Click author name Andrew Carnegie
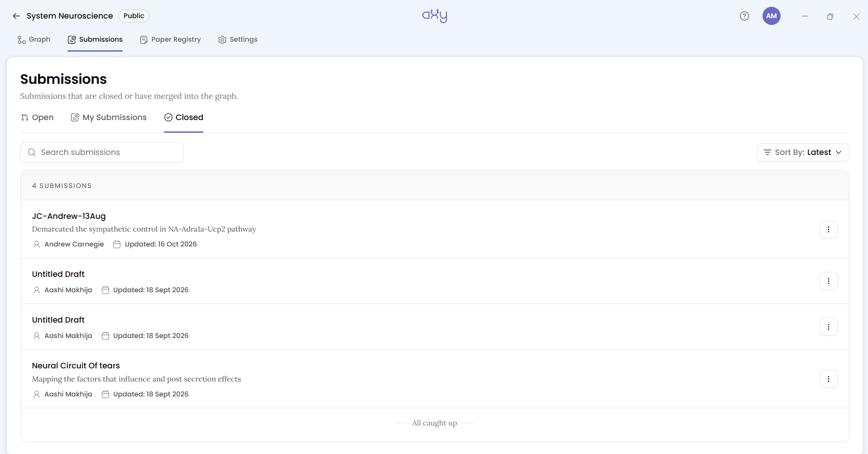This screenshot has height=454, width=868. click(x=74, y=244)
